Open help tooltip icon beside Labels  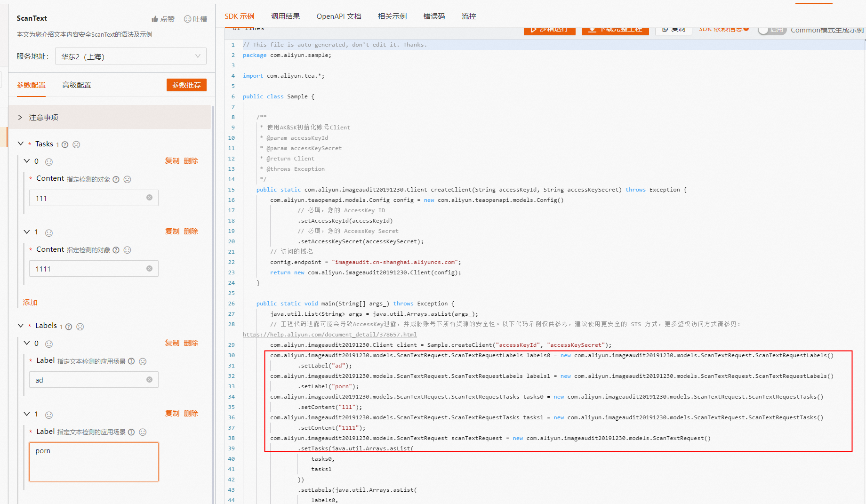pos(69,327)
